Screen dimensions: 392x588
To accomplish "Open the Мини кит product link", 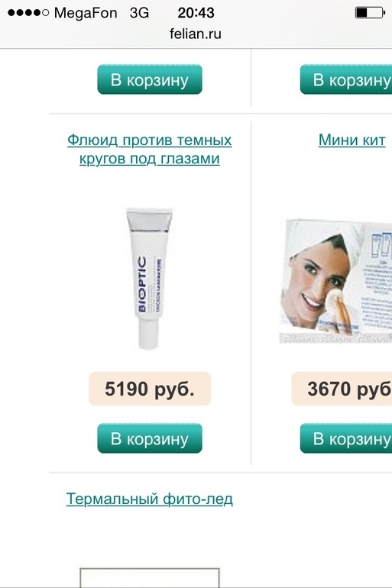I will (x=352, y=141).
